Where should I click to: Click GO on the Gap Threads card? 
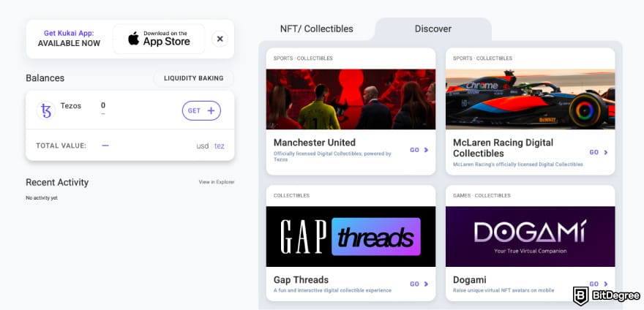click(419, 284)
